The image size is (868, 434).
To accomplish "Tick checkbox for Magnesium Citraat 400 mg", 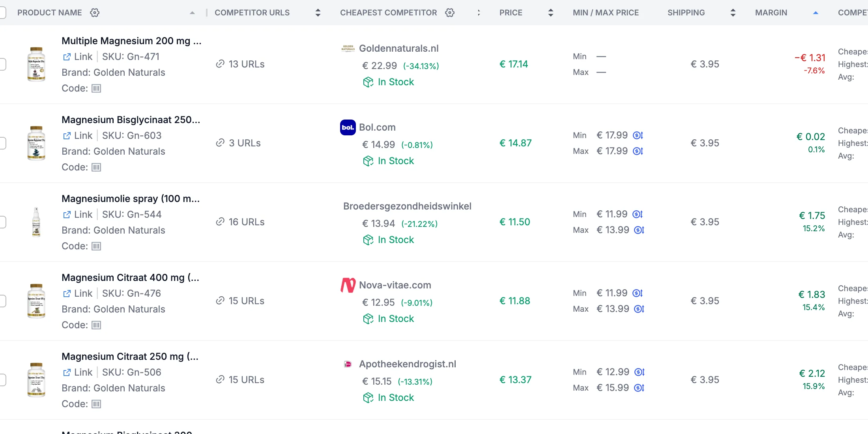I will [2, 301].
